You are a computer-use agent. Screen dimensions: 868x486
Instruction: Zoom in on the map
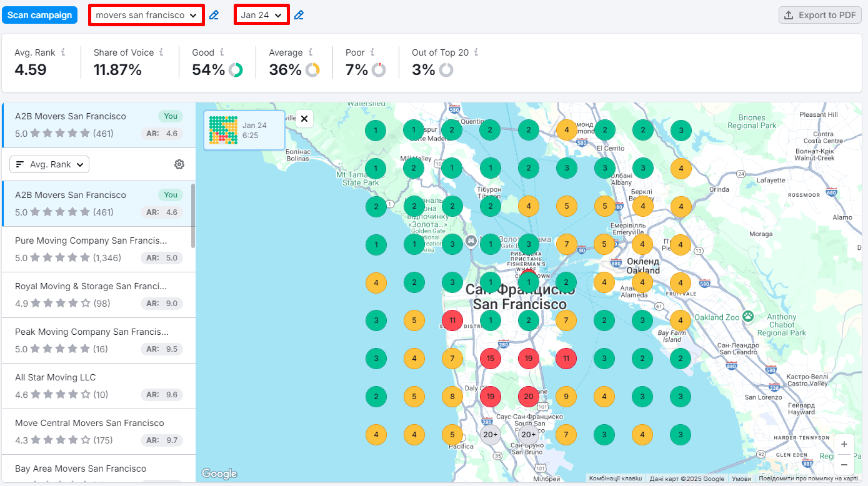844,444
